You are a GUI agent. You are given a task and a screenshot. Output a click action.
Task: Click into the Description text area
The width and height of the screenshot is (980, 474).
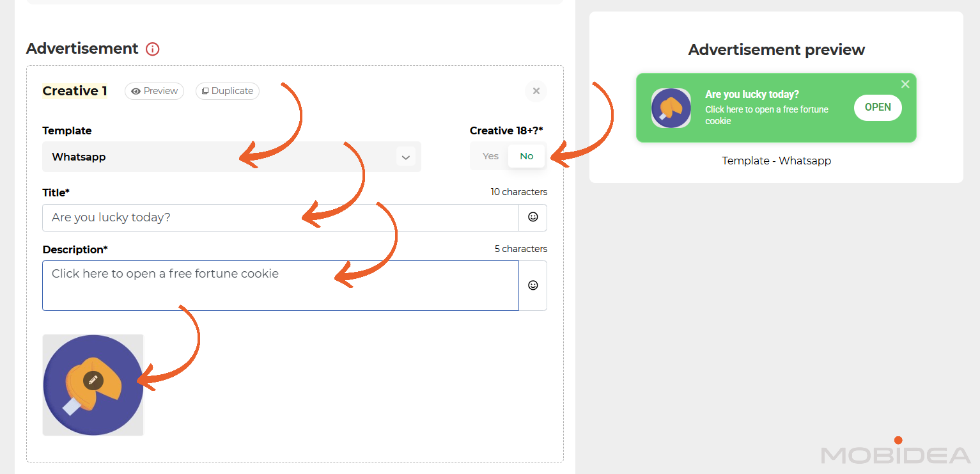(280, 285)
